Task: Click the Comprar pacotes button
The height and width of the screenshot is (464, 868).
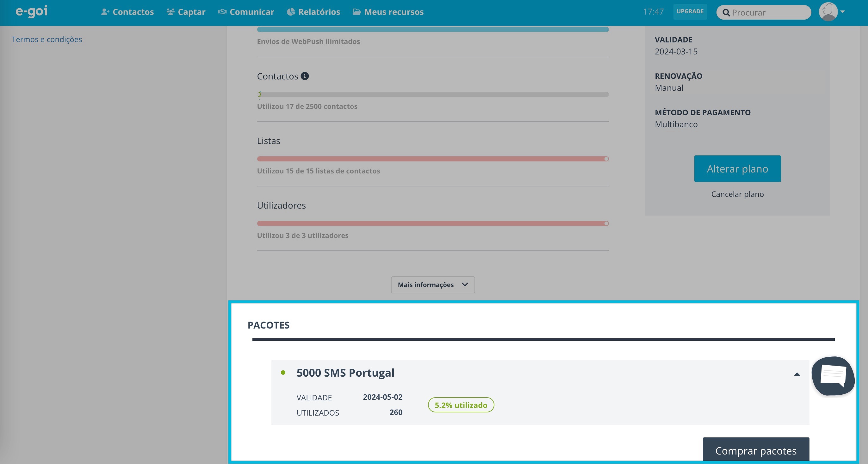Action: tap(755, 450)
